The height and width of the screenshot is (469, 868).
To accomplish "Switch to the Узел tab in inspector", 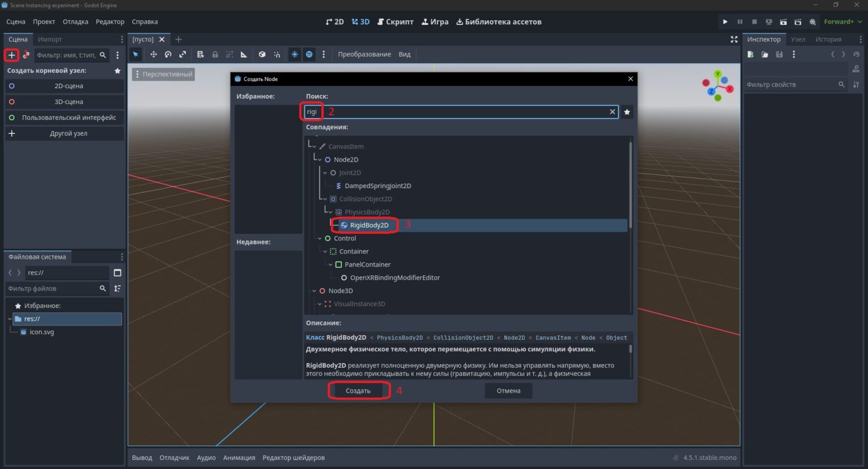I will tap(798, 39).
